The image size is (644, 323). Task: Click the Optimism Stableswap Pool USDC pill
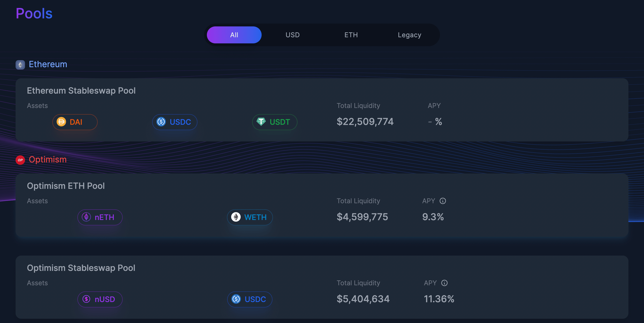click(x=250, y=299)
